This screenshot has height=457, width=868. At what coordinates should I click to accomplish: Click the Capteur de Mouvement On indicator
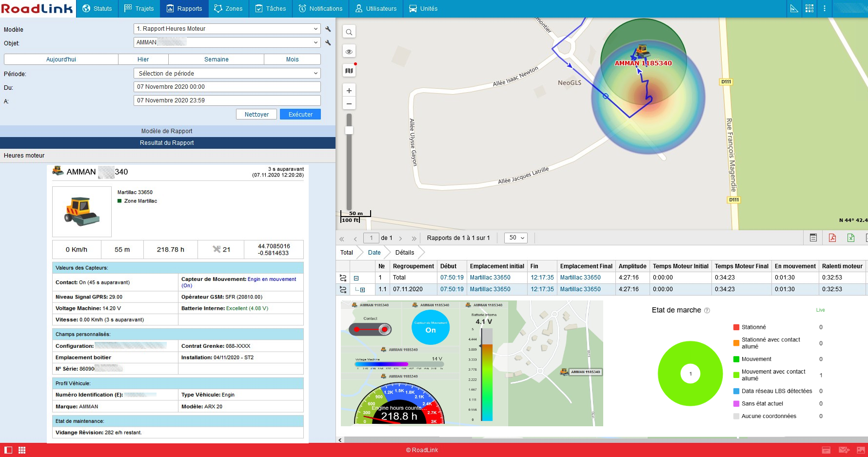pos(431,327)
